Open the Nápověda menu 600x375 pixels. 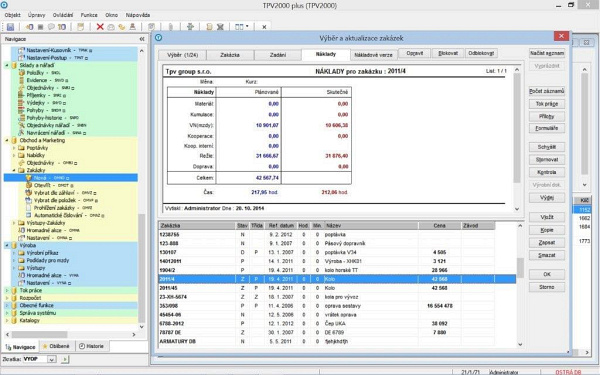138,15
